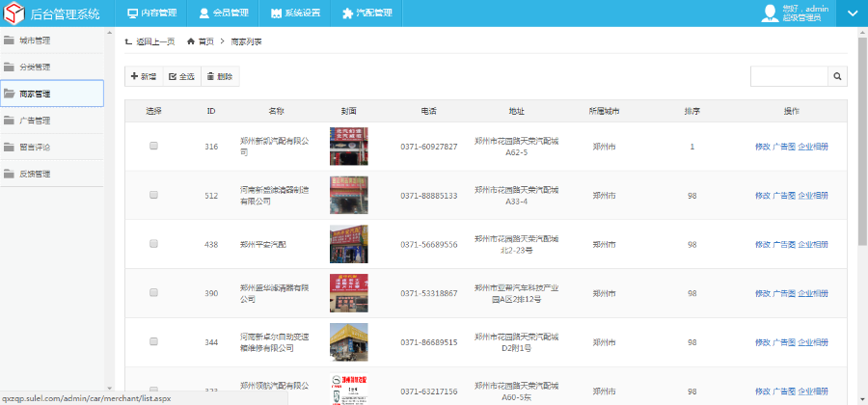The width and height of the screenshot is (868, 405).
Task: Open the 系统设置 top menu
Action: [296, 13]
